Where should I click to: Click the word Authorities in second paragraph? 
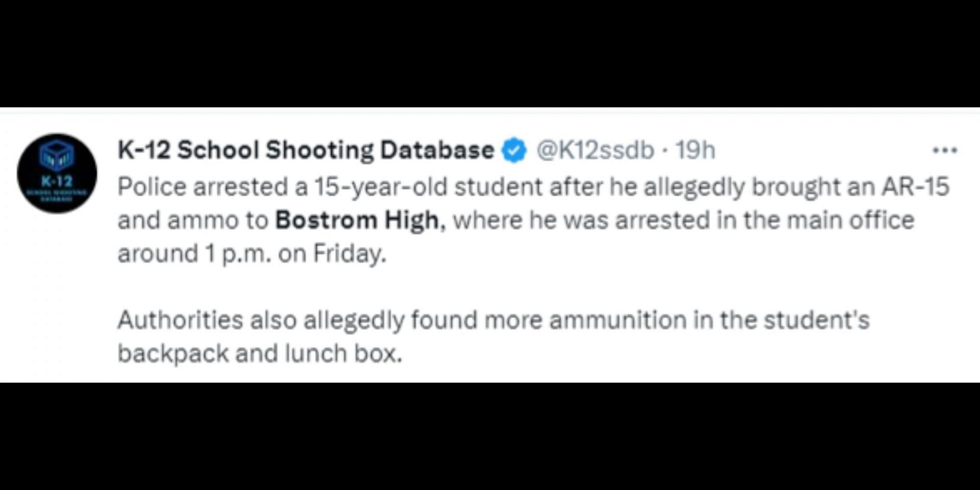181,320
